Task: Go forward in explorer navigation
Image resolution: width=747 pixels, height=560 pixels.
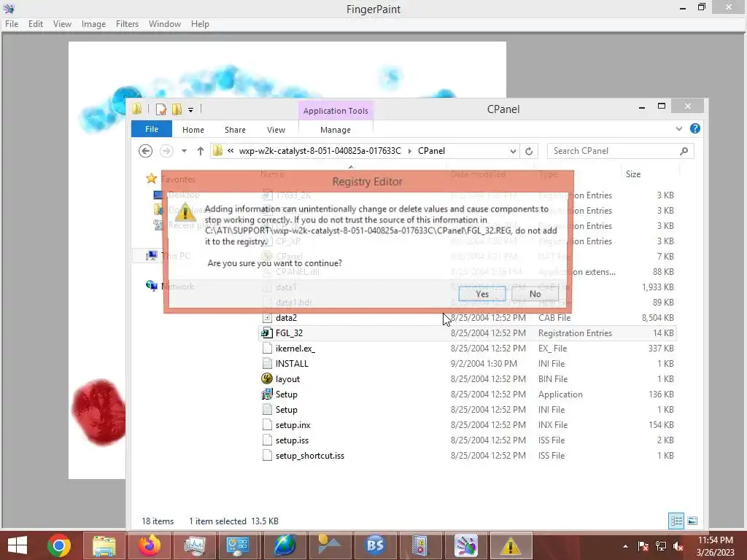Action: (166, 151)
